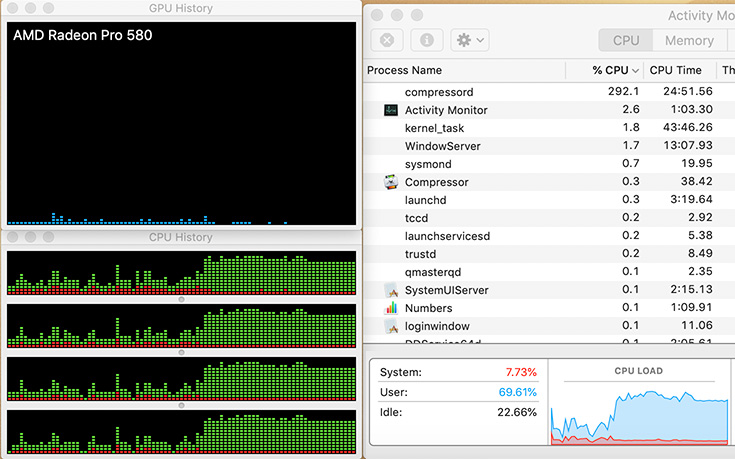
Task: Click the 43:46.26 CPU time for kernel_task
Action: [688, 128]
